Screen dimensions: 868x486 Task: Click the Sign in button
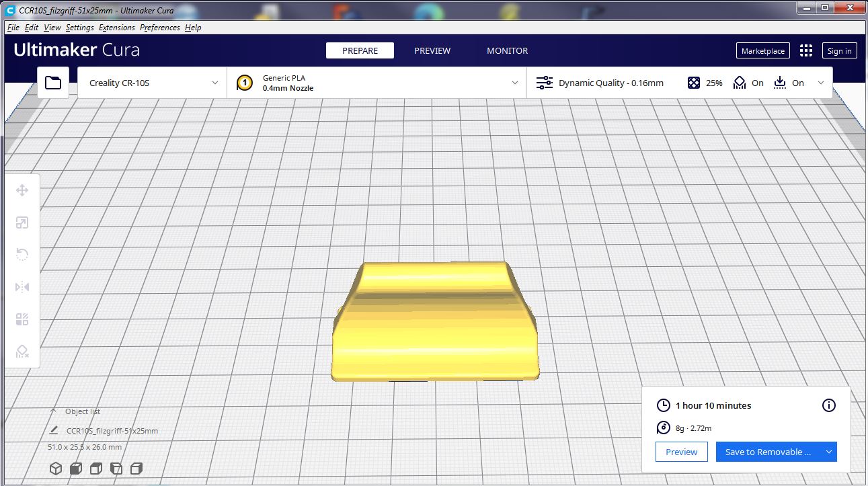[839, 51]
